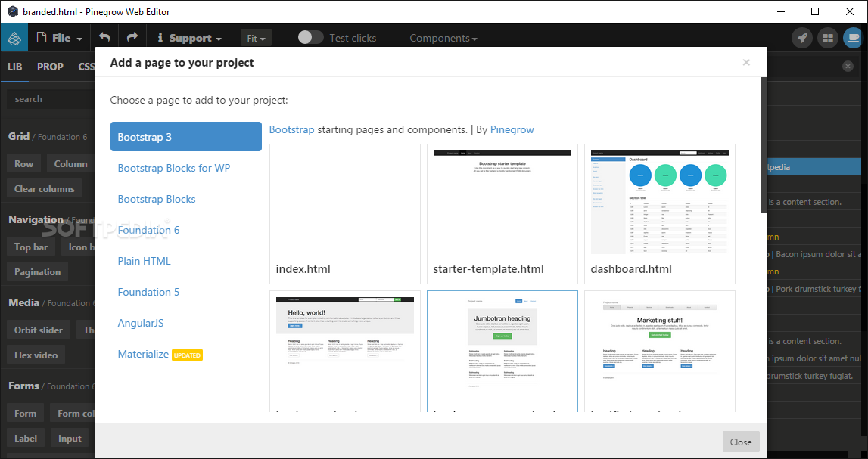
Task: Add Flex video component
Action: [x=36, y=355]
